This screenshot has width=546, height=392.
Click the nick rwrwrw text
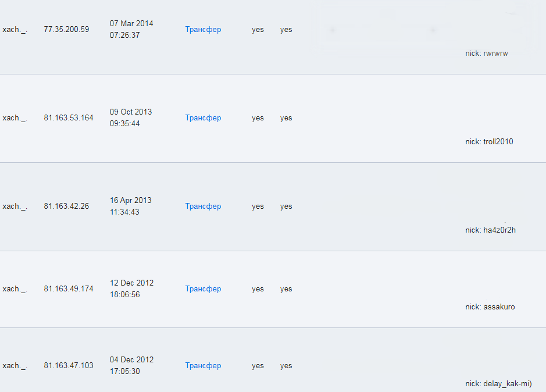487,54
